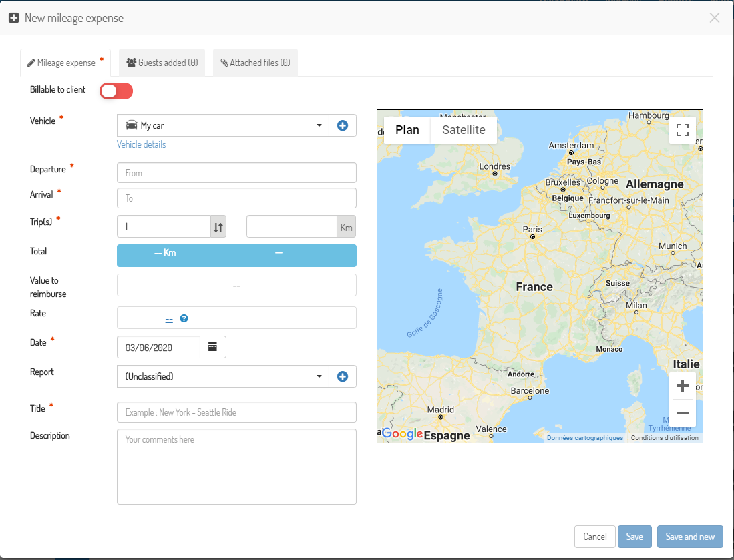Click Amsterdam label on the map
Screen dimensions: 734x560
pyautogui.click(x=571, y=145)
